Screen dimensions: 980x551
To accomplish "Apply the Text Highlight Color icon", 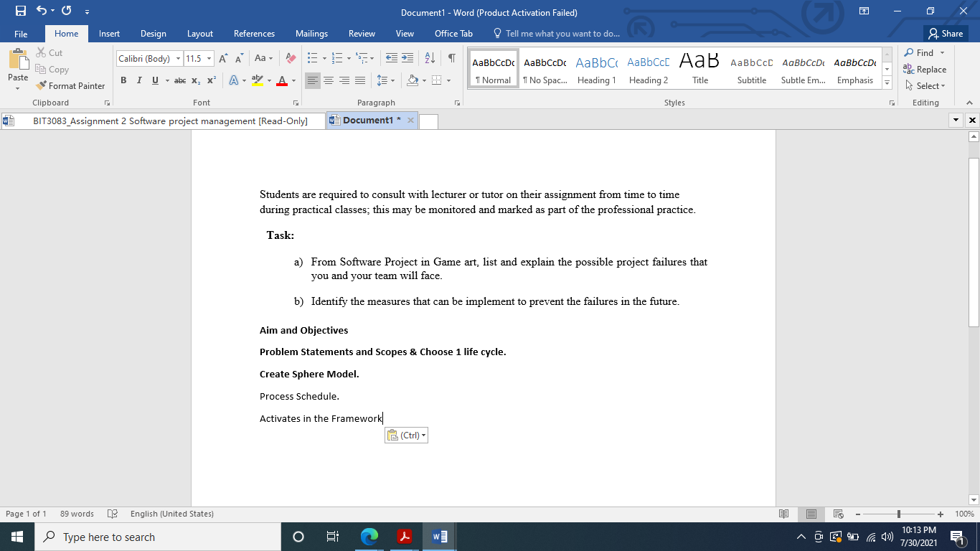I will [x=258, y=81].
